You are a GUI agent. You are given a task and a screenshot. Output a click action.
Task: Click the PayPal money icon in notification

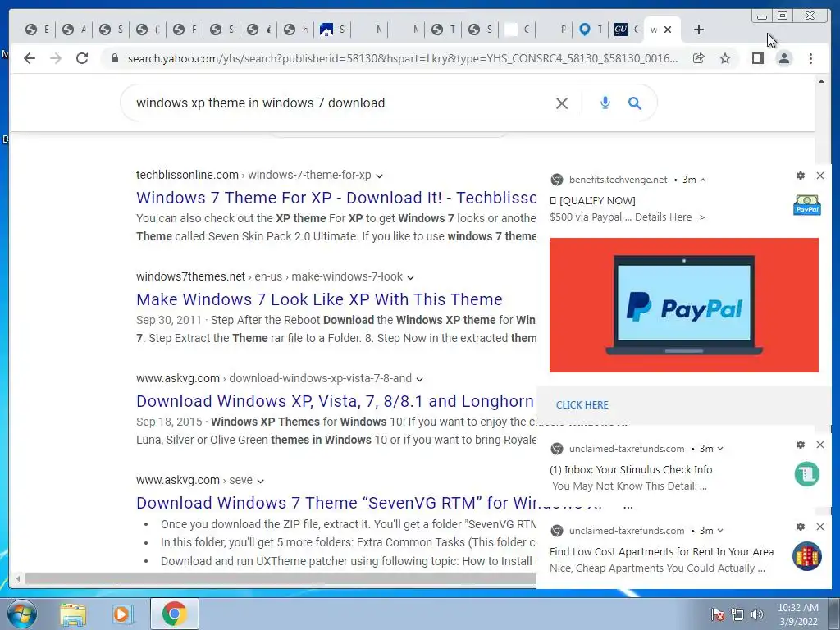(807, 205)
